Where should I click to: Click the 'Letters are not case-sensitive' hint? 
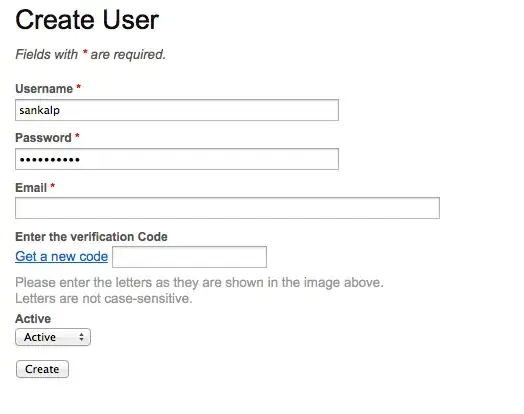pos(104,298)
